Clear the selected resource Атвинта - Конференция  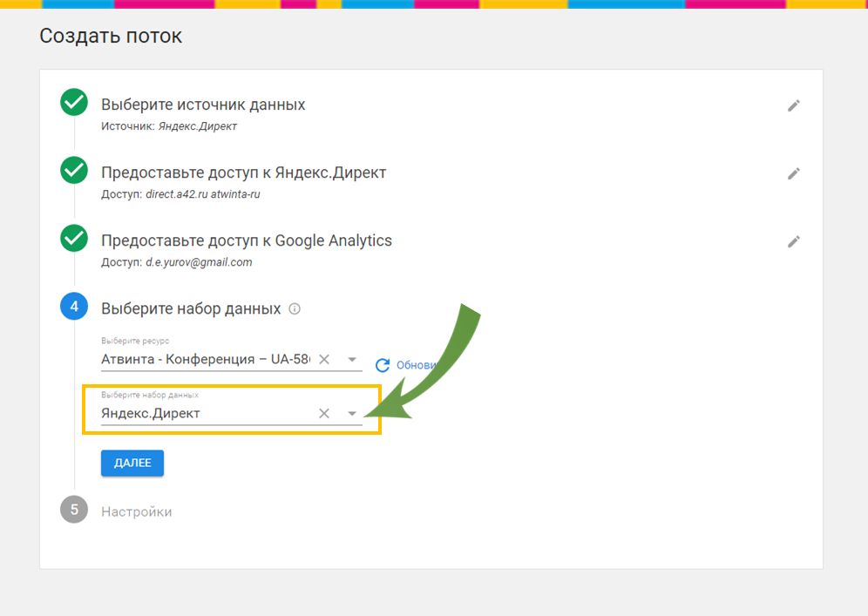click(324, 359)
